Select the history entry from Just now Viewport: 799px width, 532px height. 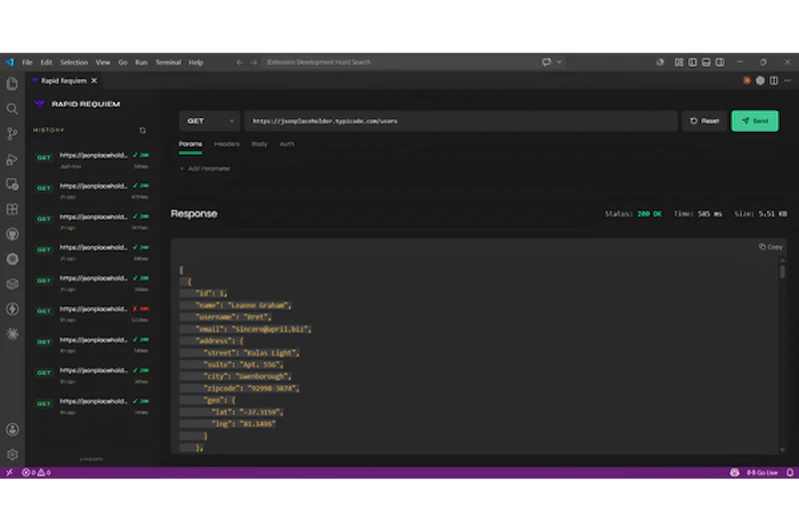(92, 160)
